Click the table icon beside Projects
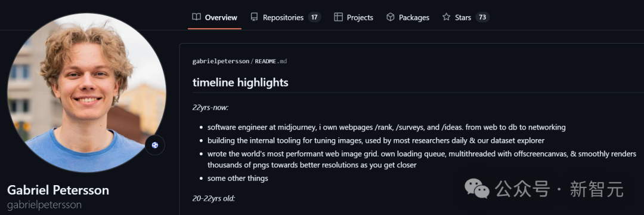 click(339, 17)
